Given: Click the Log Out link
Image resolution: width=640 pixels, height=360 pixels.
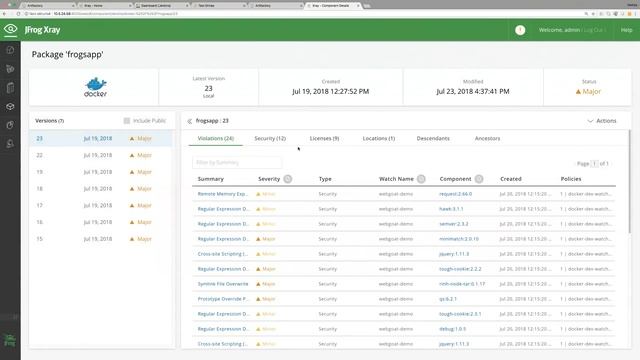Looking at the screenshot, I should click(x=593, y=30).
